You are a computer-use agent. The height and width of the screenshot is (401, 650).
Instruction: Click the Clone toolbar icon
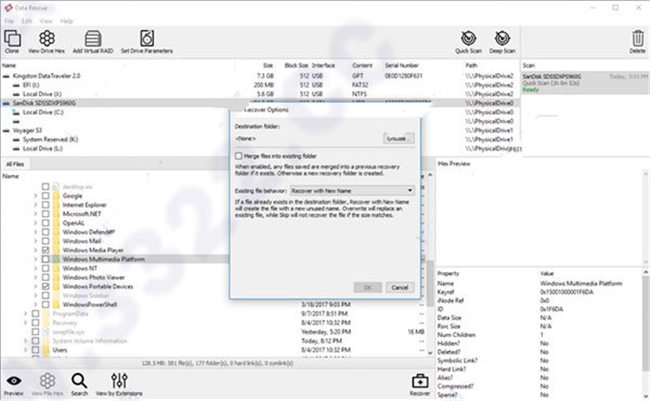(x=12, y=41)
